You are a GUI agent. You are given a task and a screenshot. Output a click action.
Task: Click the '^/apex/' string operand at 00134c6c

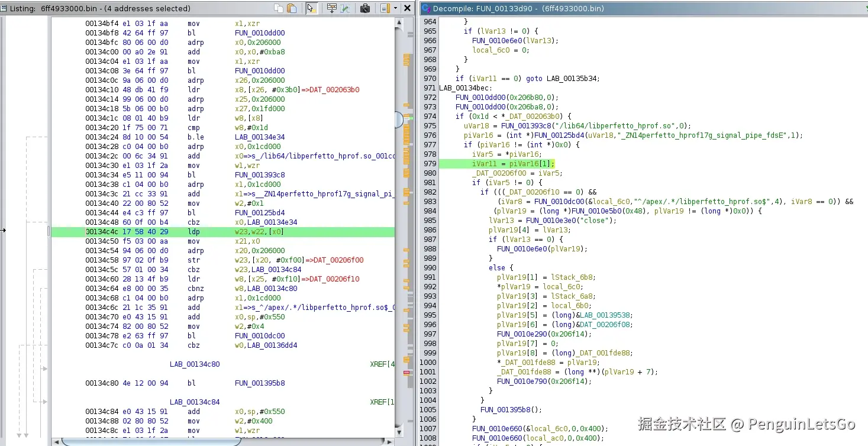point(315,308)
